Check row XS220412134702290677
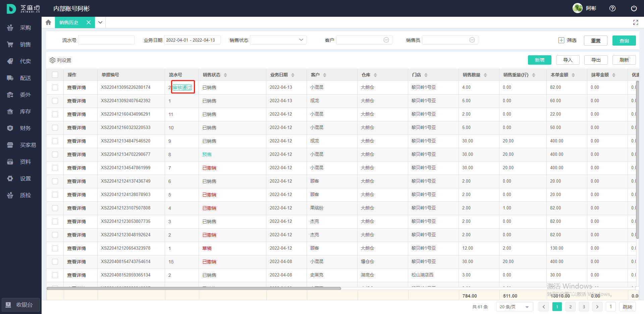Viewport: 644px width, 314px height. (x=55, y=154)
